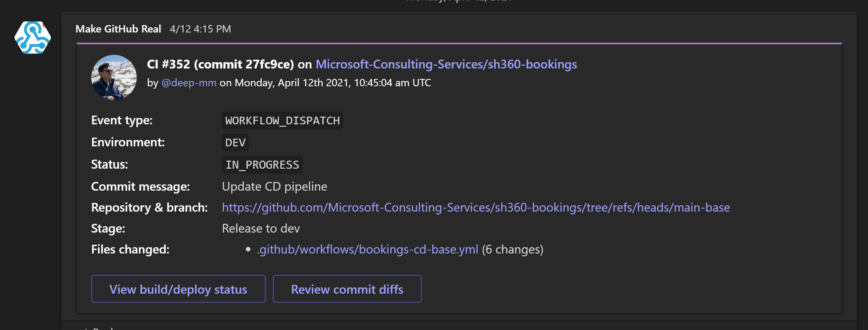This screenshot has width=868, height=330.
Task: Open the deep-mm profile photo thumbnail
Action: [x=114, y=78]
